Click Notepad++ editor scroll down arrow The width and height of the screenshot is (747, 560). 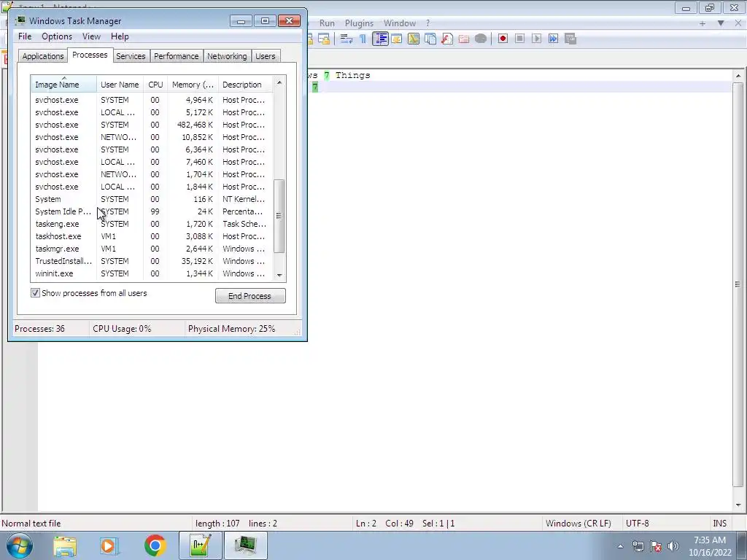pyautogui.click(x=738, y=505)
